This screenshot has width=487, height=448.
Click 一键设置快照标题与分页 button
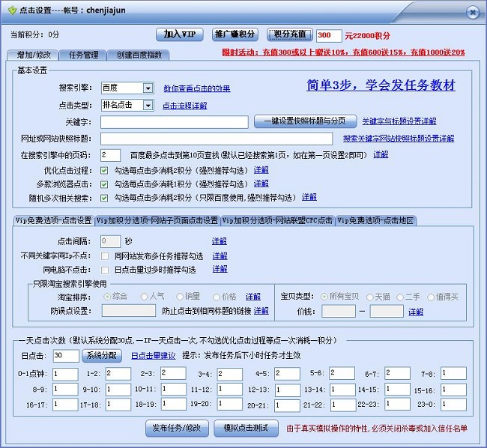(305, 121)
